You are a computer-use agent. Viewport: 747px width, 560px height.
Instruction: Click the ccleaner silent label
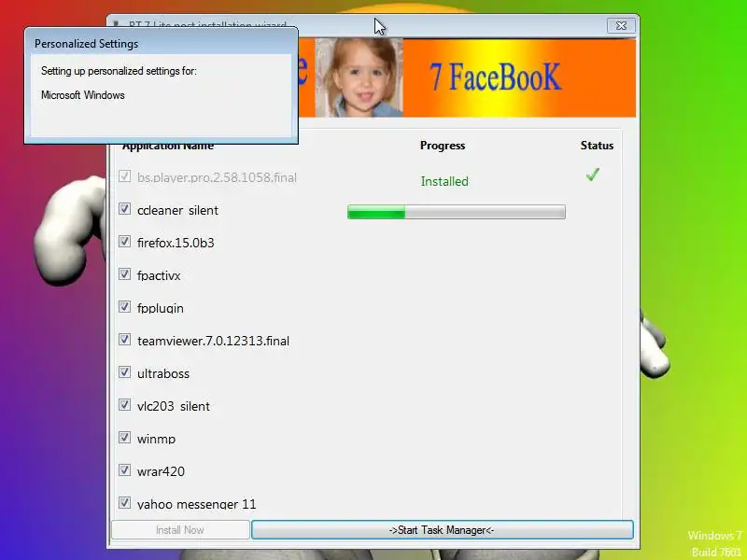(x=177, y=211)
